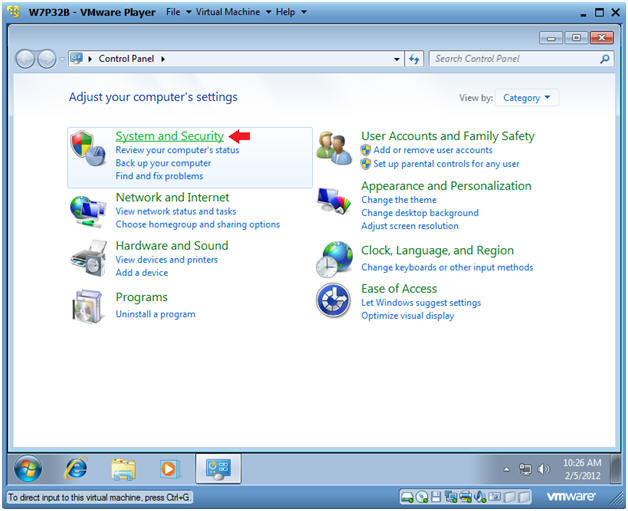Click View network status and tasks
This screenshot has height=511, width=628.
pos(176,211)
